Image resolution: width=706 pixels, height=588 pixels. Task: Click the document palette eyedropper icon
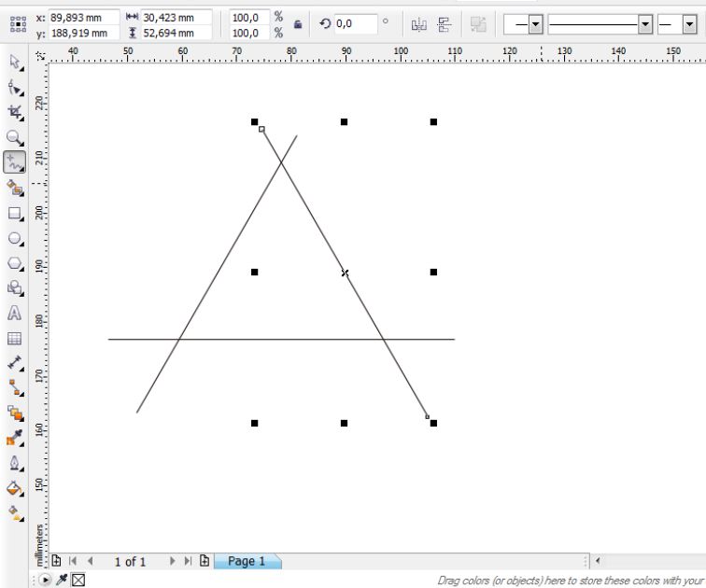point(62,580)
